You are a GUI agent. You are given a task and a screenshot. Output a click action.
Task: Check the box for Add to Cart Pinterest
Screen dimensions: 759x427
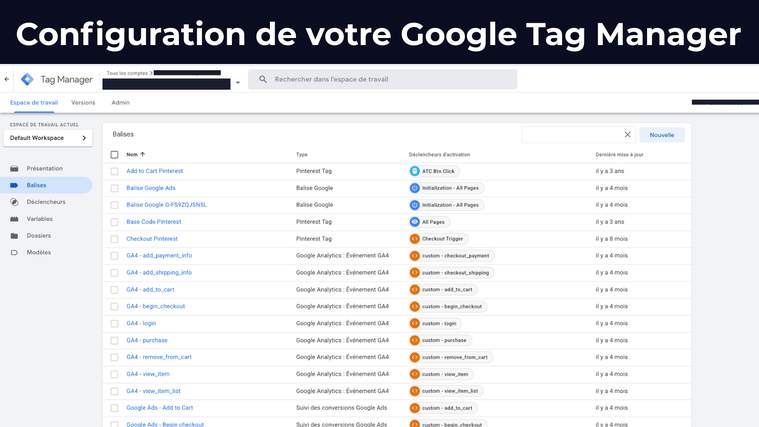[115, 171]
